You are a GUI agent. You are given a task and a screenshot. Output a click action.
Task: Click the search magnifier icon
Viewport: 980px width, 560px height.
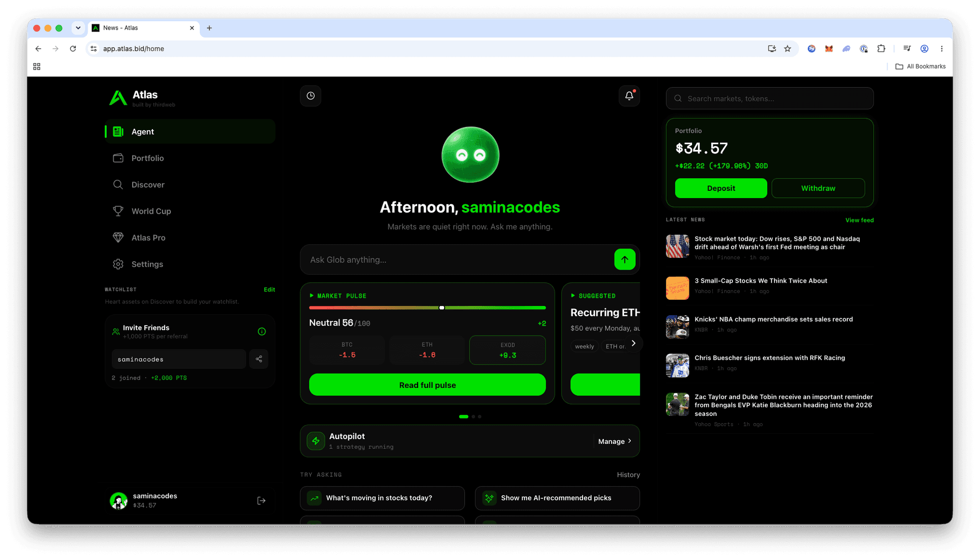tap(678, 99)
